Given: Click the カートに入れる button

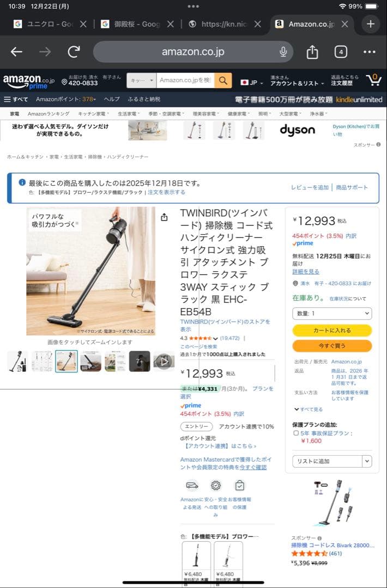Looking at the screenshot, I should tap(332, 330).
